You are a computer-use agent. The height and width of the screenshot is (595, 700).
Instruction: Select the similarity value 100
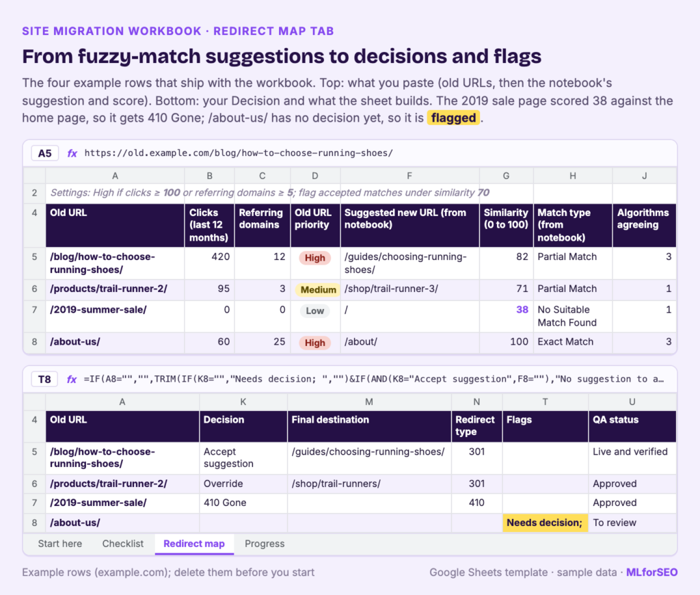507,343
